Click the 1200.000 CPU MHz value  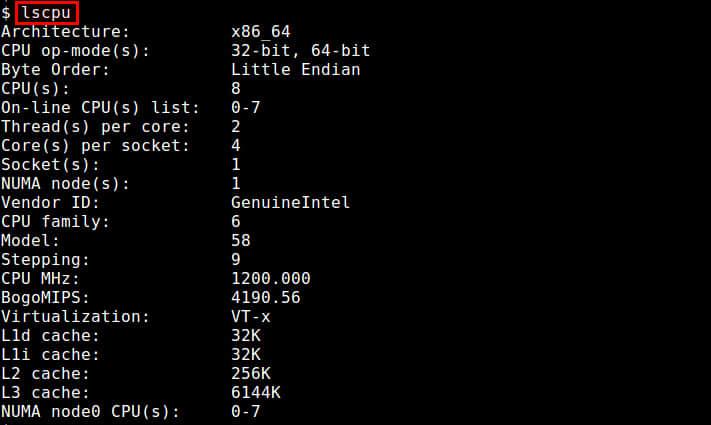point(270,278)
